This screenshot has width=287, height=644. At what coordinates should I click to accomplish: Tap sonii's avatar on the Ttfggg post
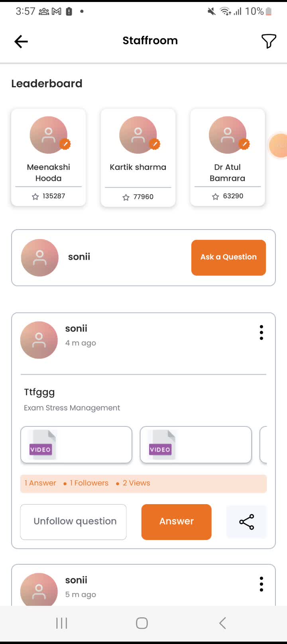(x=39, y=340)
